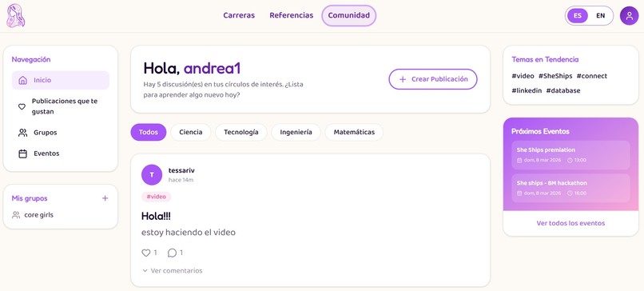Screen dimensions: 644x291
Task: Go to Inicio in navigation
Action: pos(61,80)
